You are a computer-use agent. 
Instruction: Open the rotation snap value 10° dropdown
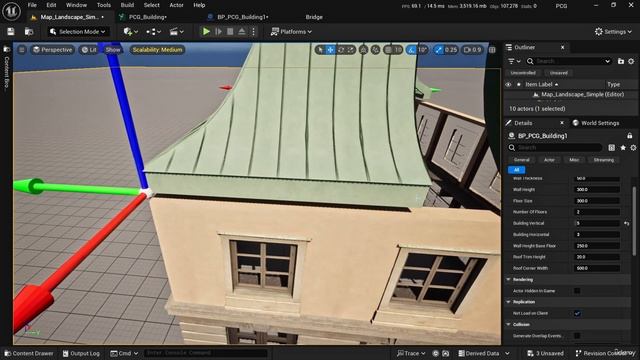coord(422,50)
